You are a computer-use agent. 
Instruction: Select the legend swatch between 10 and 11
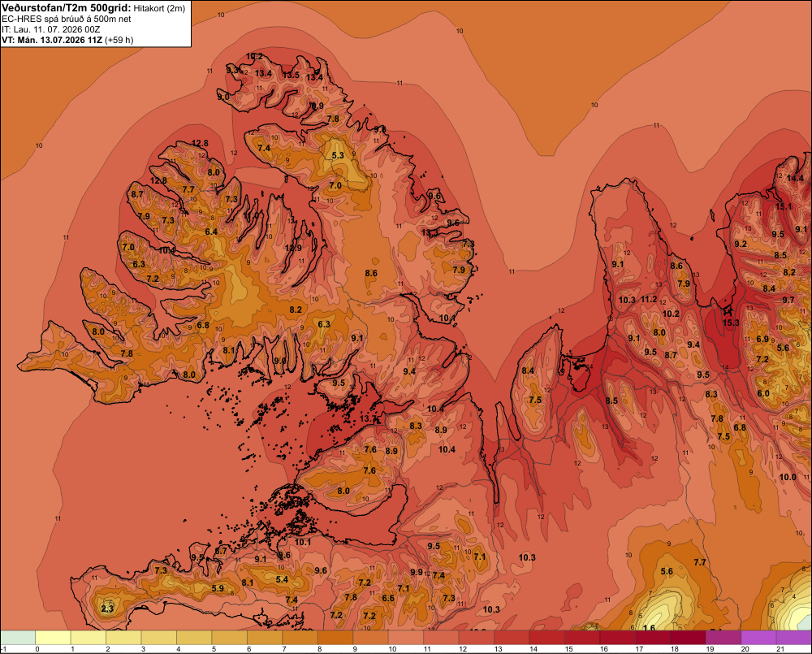pyautogui.click(x=405, y=638)
